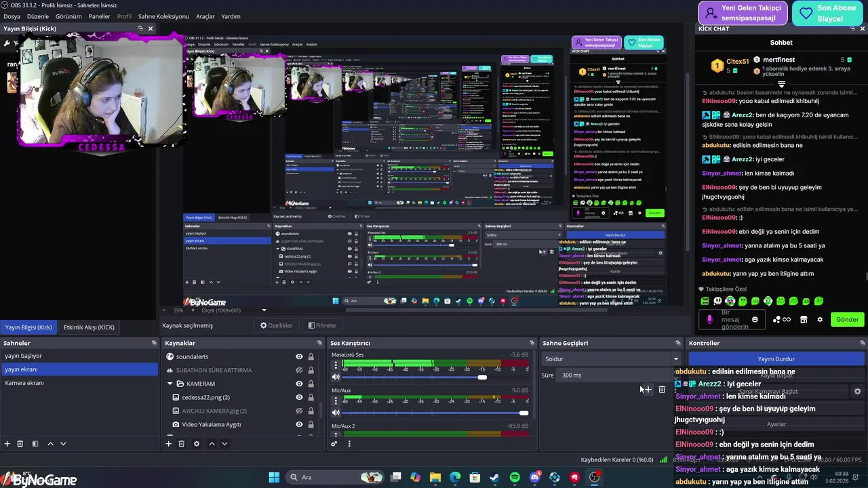Select the Kamera ekranı scene
868x488 pixels.
pos(79,383)
